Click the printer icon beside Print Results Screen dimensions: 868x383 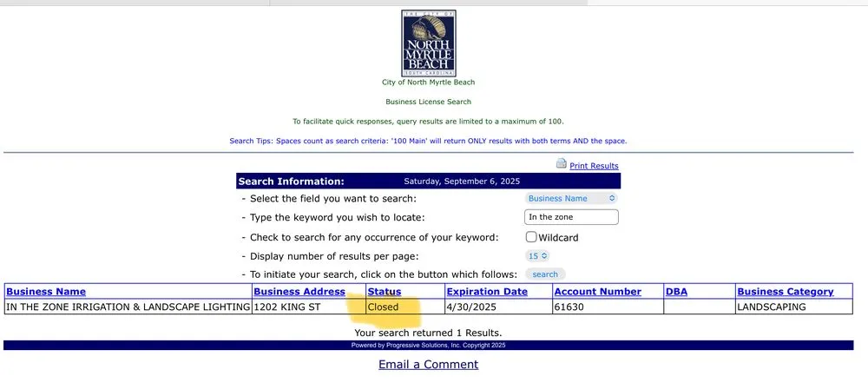pos(561,165)
